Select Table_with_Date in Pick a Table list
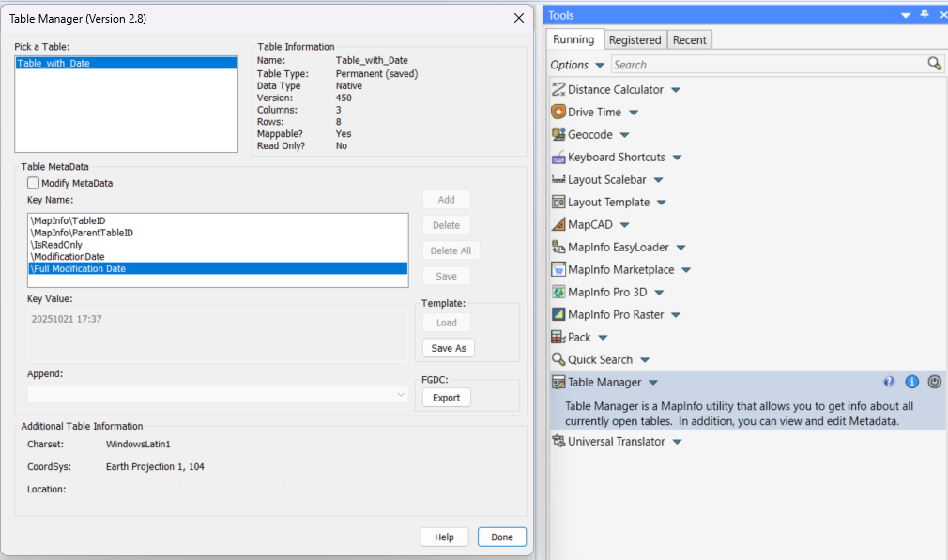Image resolution: width=948 pixels, height=560 pixels. tap(127, 63)
